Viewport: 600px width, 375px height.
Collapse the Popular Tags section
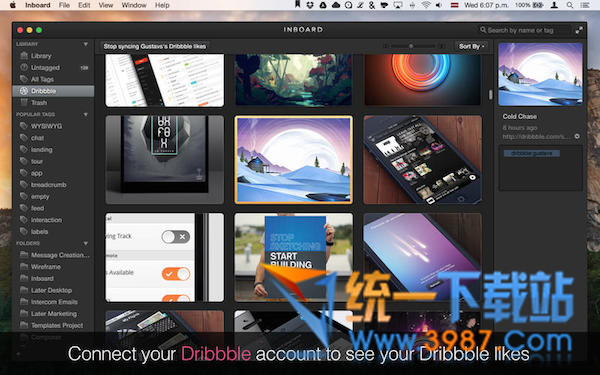[x=86, y=114]
